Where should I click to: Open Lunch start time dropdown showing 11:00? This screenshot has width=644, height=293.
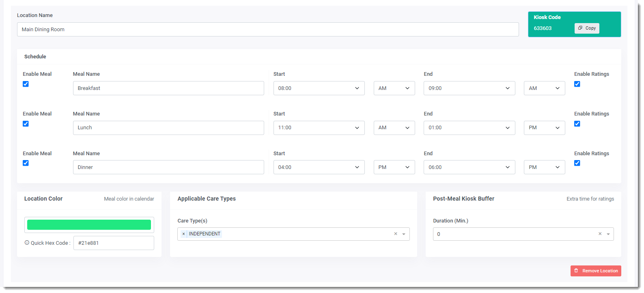(x=319, y=128)
